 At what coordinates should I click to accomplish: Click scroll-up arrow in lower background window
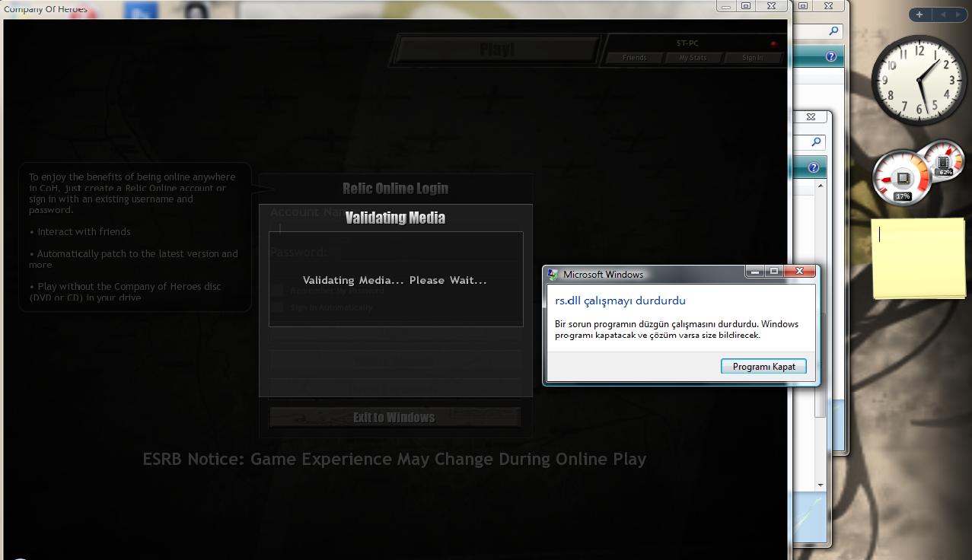tap(820, 185)
